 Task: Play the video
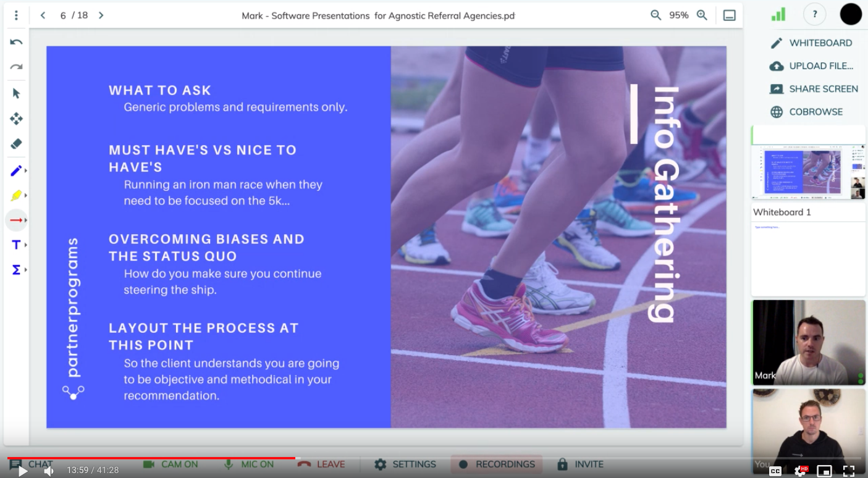pyautogui.click(x=22, y=471)
